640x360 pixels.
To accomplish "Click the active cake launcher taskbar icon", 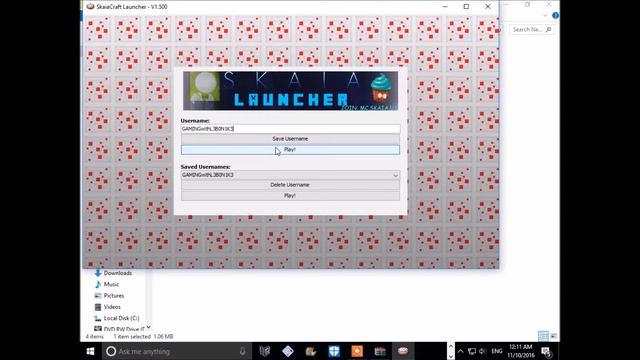I will pyautogui.click(x=403, y=351).
